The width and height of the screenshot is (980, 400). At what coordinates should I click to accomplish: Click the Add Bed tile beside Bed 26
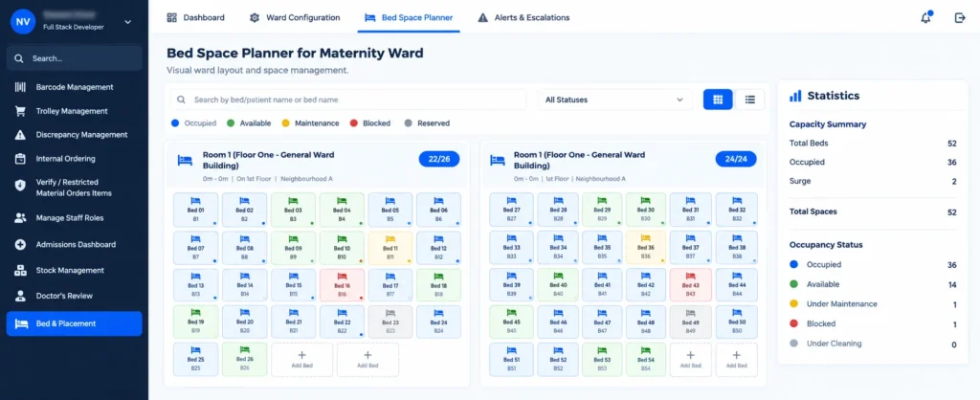tap(301, 360)
